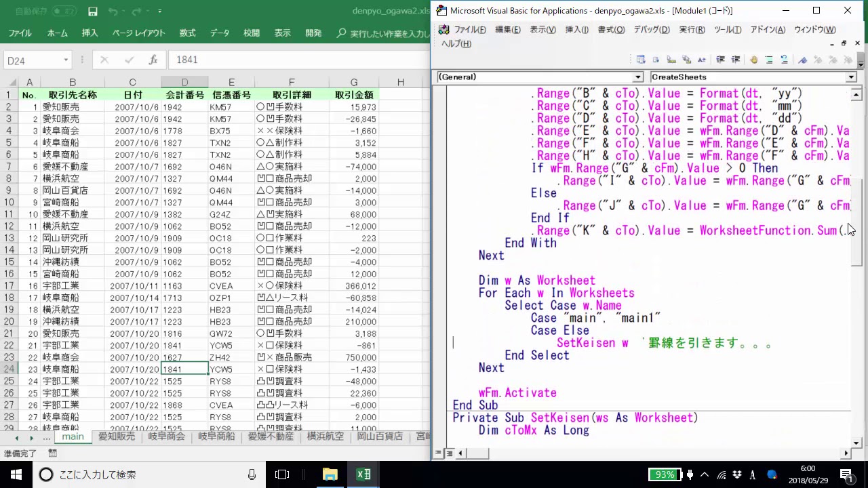
Task: Click the Insert Function fx icon
Action: pyautogui.click(x=153, y=60)
